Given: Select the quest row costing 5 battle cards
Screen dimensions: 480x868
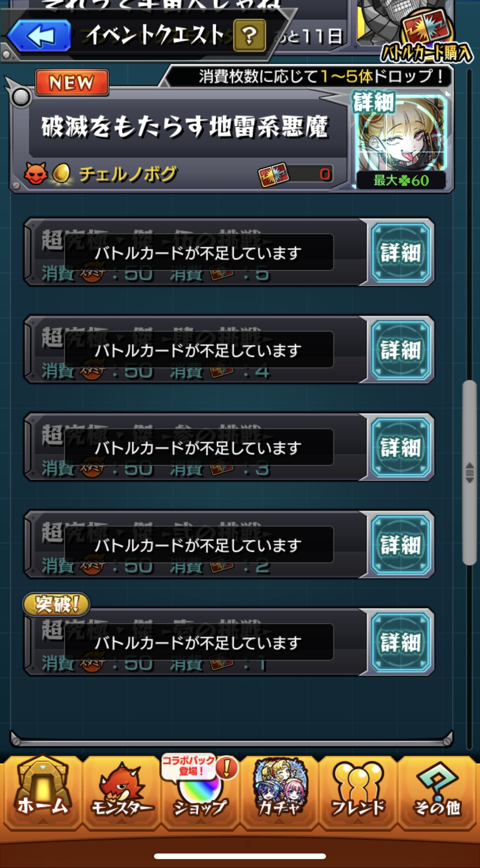Looking at the screenshot, I should coord(196,252).
